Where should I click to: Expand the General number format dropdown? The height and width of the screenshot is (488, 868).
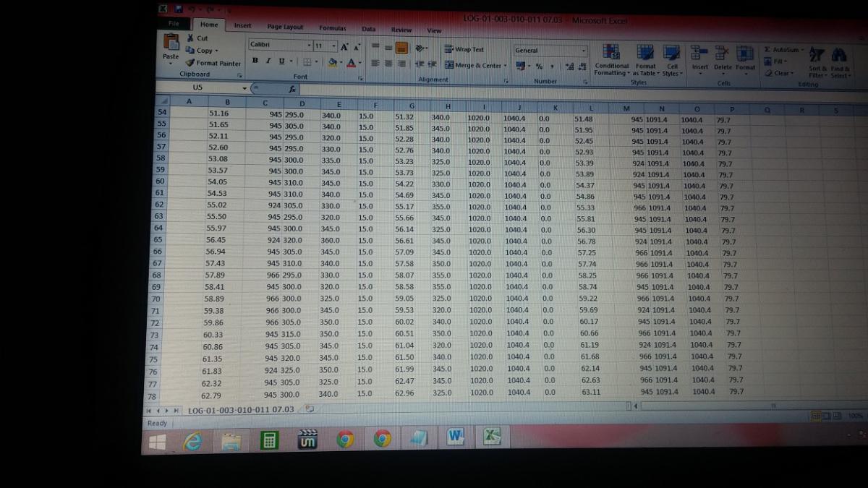tap(583, 51)
